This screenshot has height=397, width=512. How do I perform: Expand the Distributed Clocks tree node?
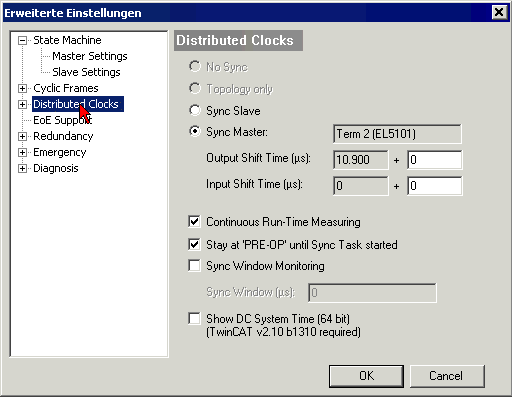click(x=22, y=104)
